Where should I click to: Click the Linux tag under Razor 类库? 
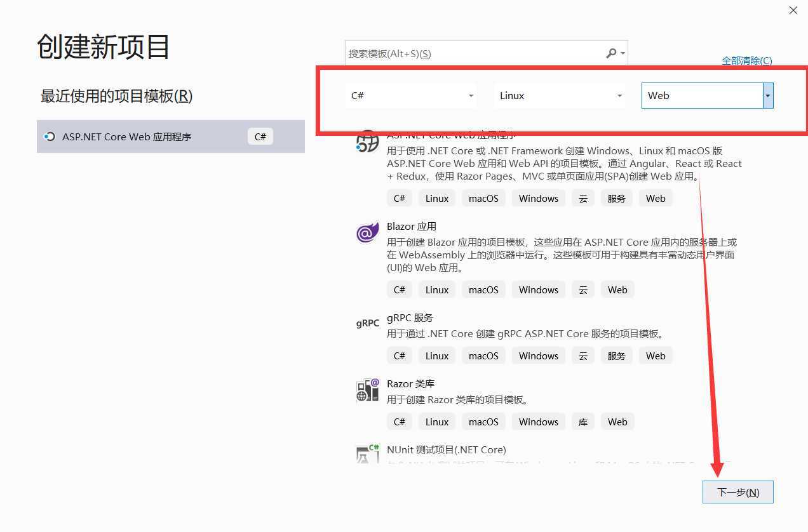pyautogui.click(x=437, y=422)
